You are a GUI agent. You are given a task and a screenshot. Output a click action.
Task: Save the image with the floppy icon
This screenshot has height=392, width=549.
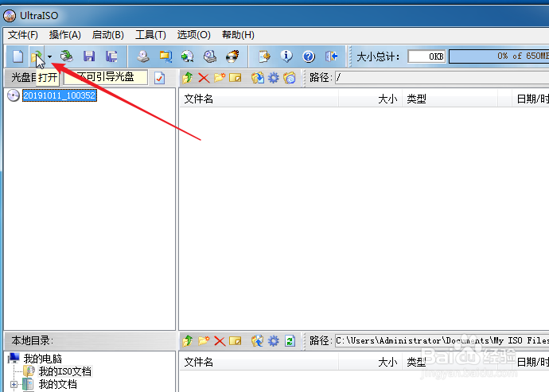click(x=89, y=56)
